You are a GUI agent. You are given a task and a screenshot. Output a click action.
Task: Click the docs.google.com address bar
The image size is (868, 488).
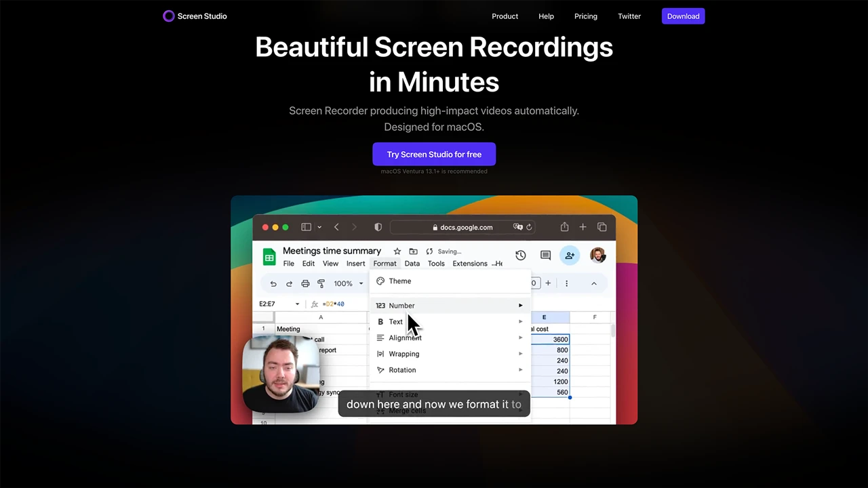click(x=467, y=227)
